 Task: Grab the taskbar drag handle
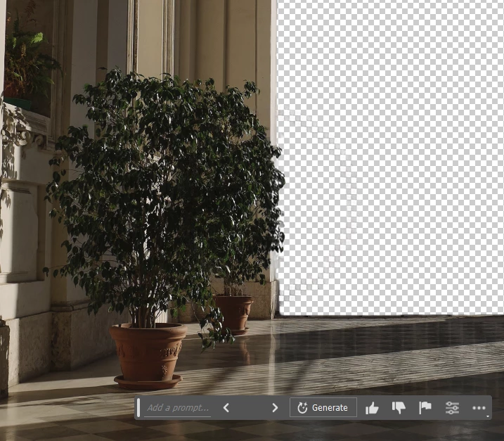(138, 407)
